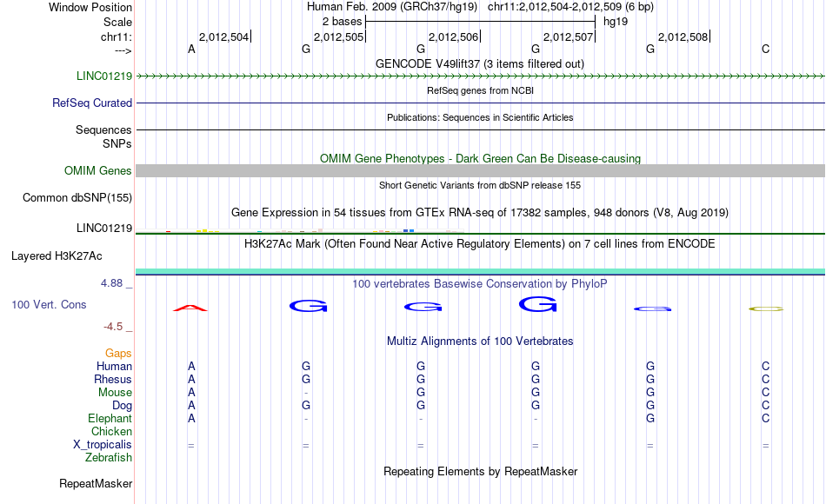The width and height of the screenshot is (826, 504).
Task: Click the chr11:2,012,504-2,012,509 (6 bp) position text
Action: [570, 7]
